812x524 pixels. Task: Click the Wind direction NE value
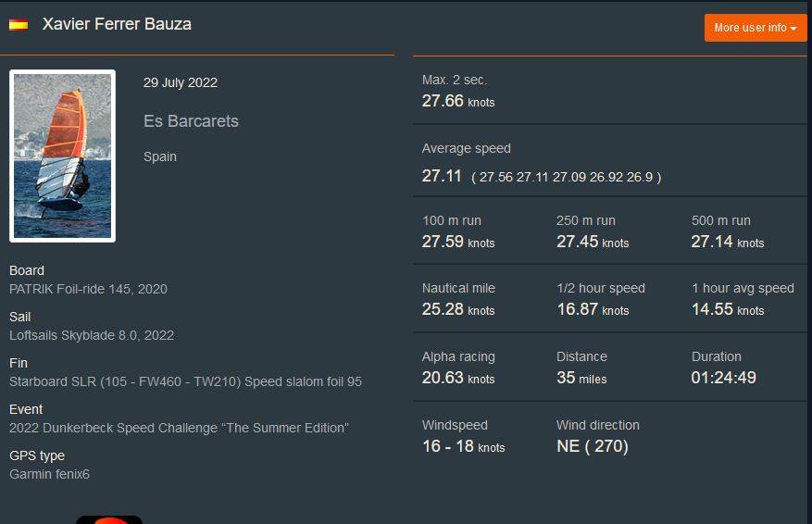(x=593, y=446)
